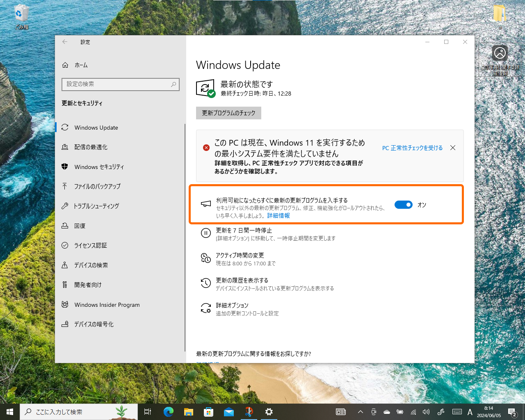The image size is (525, 420).
Task: Open デバイスの暗号化 settings
Action: point(94,324)
